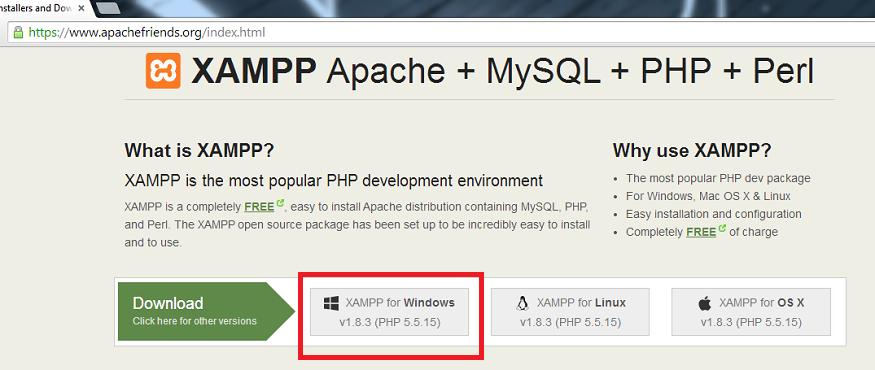Download XAMPP for Windows
The image size is (875, 370).
[390, 312]
